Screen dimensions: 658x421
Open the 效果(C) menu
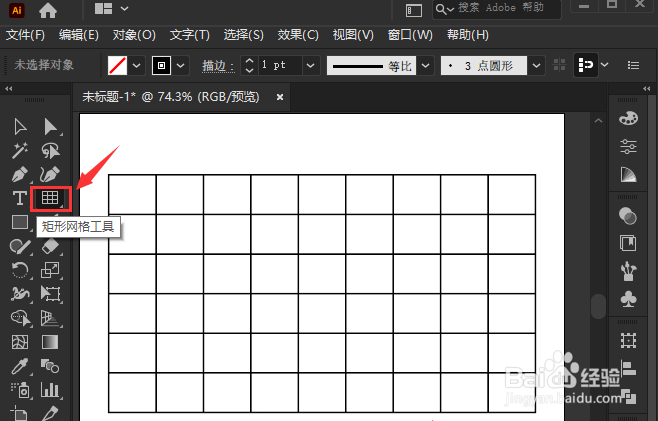[298, 35]
